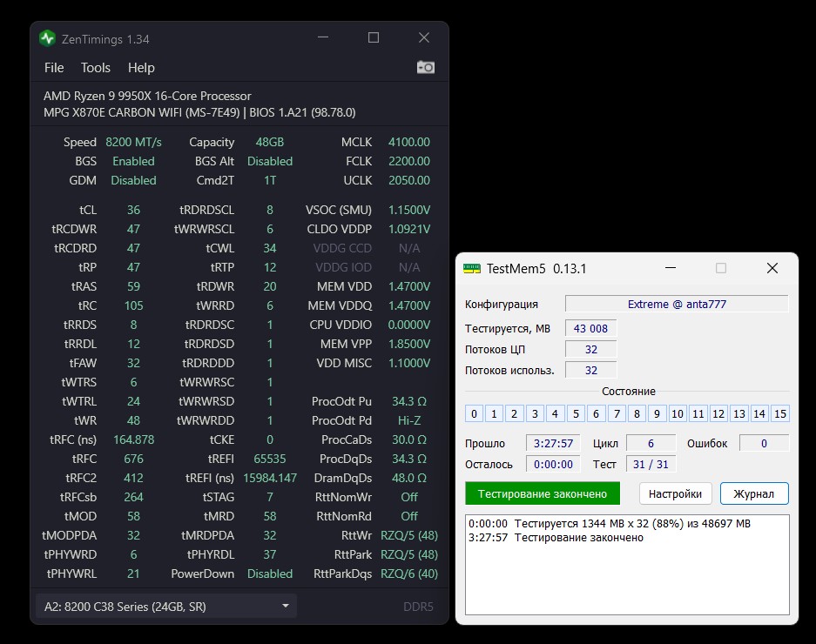Viewport: 816px width, 644px height.
Task: Minimize the TestMem5 window
Action: pos(670,269)
